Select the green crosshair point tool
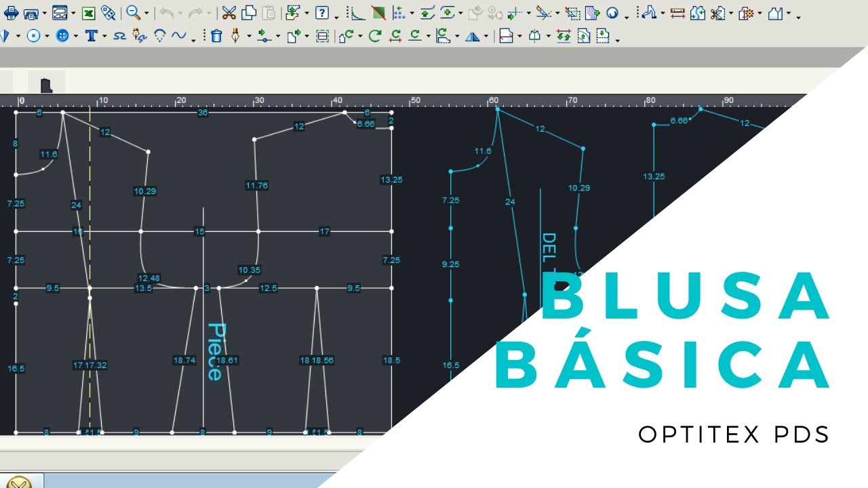 point(516,14)
